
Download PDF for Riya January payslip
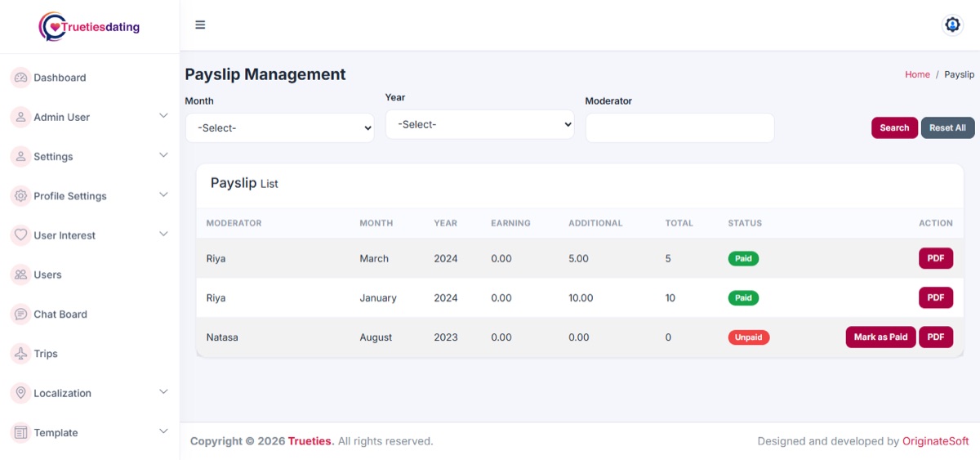tap(936, 297)
